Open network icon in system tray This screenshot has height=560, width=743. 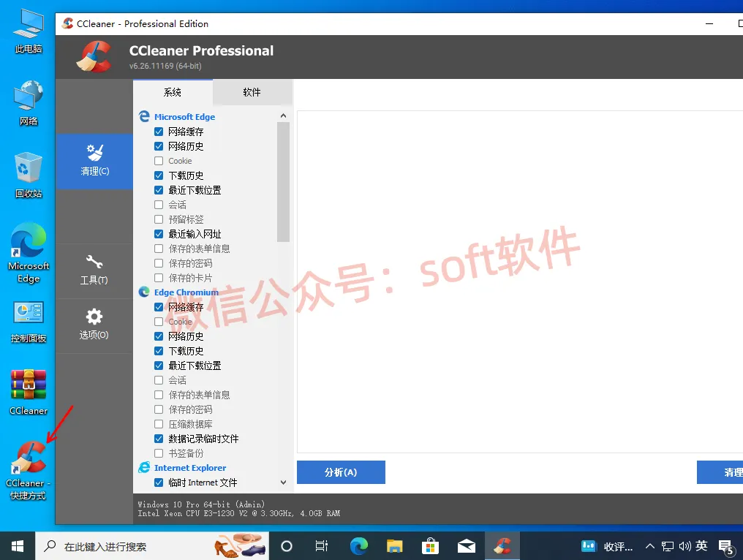click(x=668, y=546)
